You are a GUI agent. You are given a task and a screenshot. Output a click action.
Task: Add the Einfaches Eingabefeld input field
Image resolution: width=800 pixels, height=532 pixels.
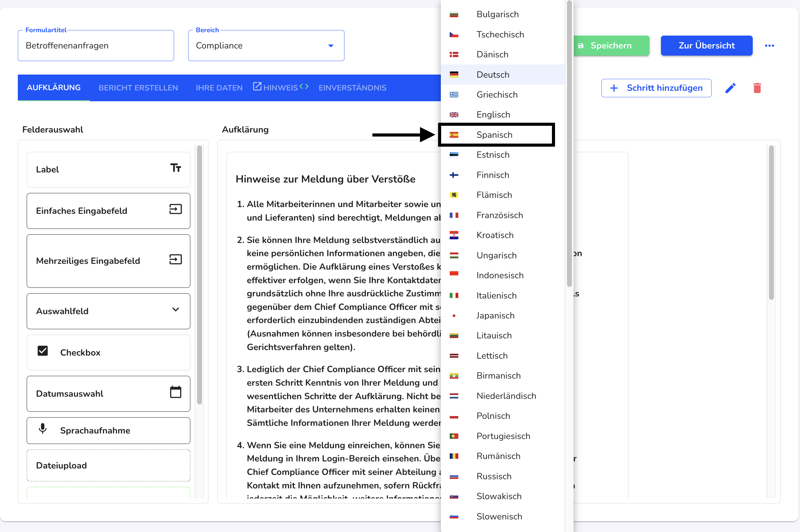pos(108,211)
